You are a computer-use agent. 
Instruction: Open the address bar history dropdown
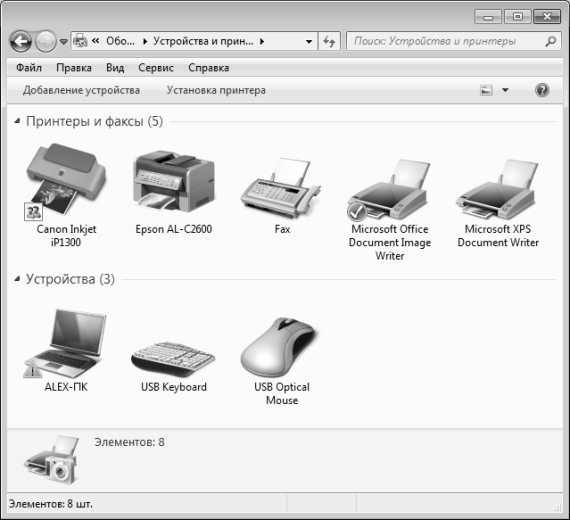(x=309, y=41)
